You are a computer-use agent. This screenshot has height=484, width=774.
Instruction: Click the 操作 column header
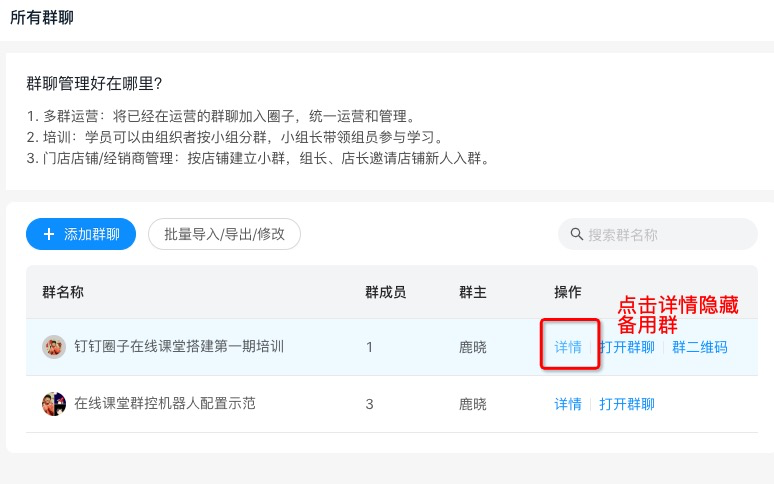[568, 292]
